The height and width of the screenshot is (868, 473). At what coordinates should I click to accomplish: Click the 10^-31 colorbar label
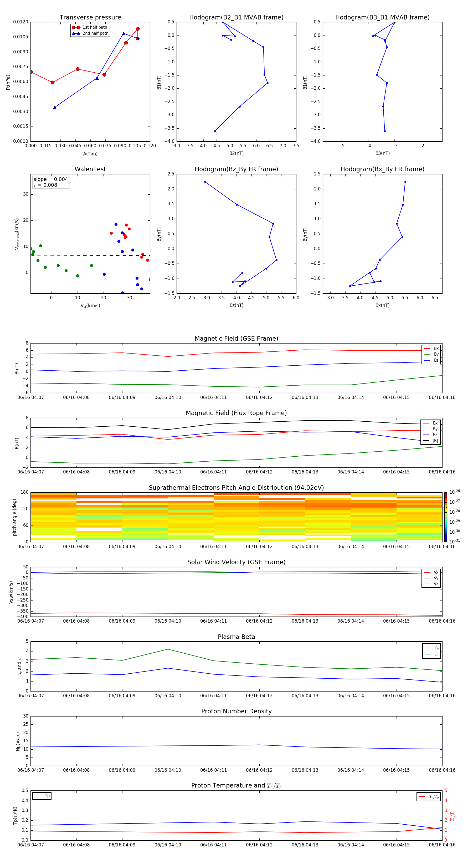(x=455, y=542)
